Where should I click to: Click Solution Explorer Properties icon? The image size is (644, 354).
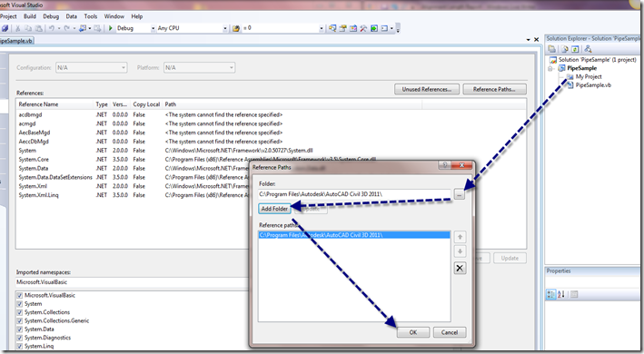click(551, 49)
